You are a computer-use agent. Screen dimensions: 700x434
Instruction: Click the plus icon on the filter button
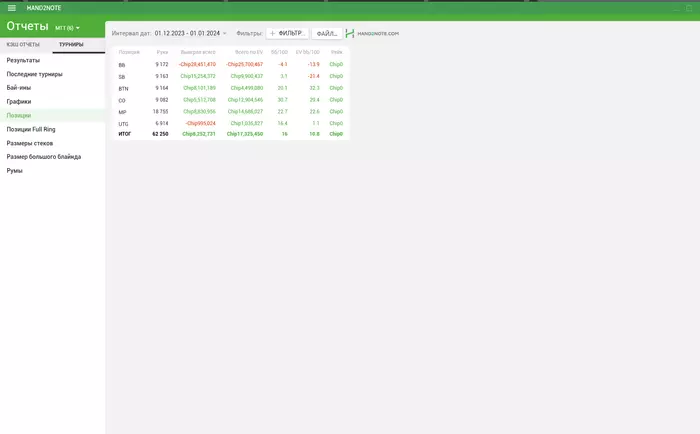click(272, 33)
